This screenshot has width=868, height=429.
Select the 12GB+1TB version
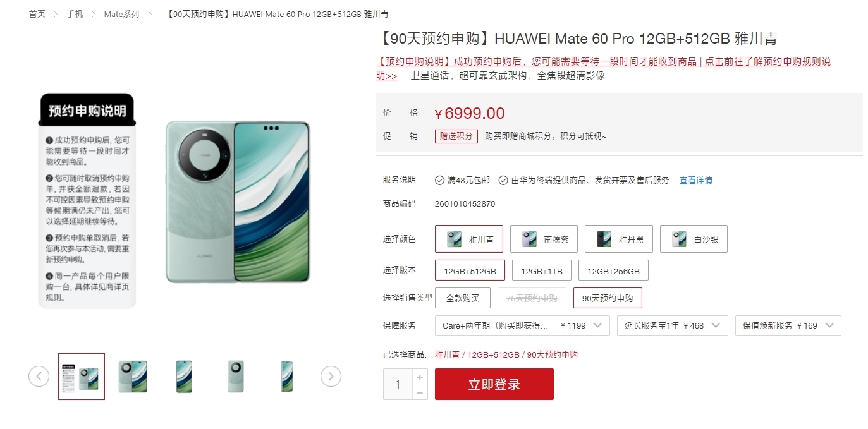click(542, 270)
